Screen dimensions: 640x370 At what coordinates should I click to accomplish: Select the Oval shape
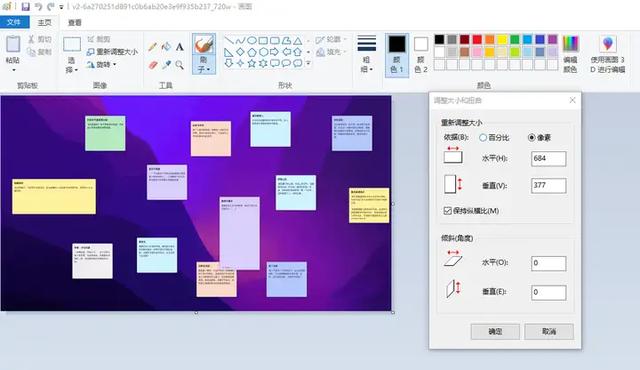click(252, 40)
